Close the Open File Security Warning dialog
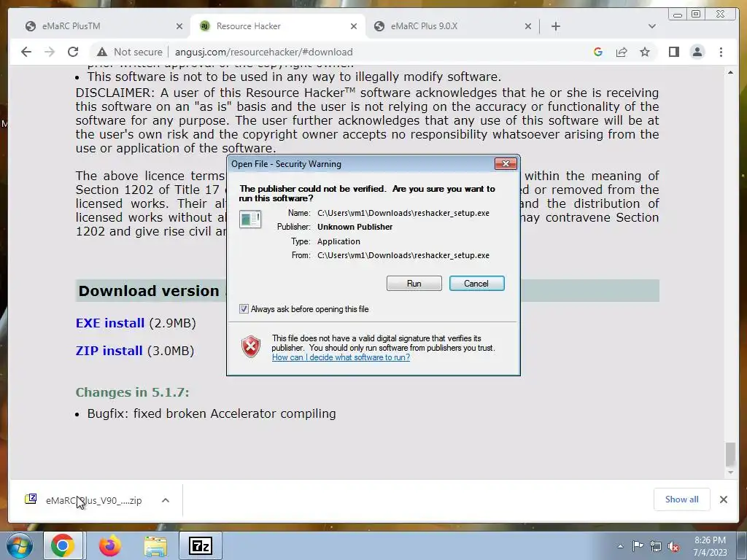The height and width of the screenshot is (560, 747). coord(506,164)
